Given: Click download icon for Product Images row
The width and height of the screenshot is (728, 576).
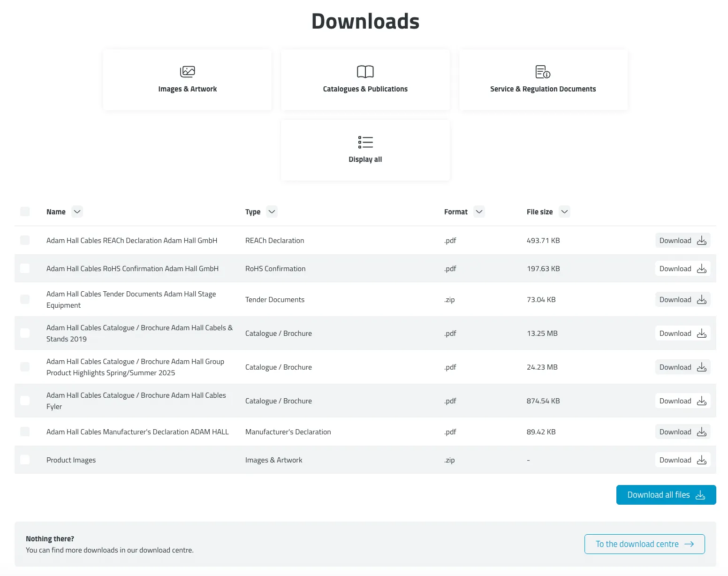Looking at the screenshot, I should [x=701, y=460].
